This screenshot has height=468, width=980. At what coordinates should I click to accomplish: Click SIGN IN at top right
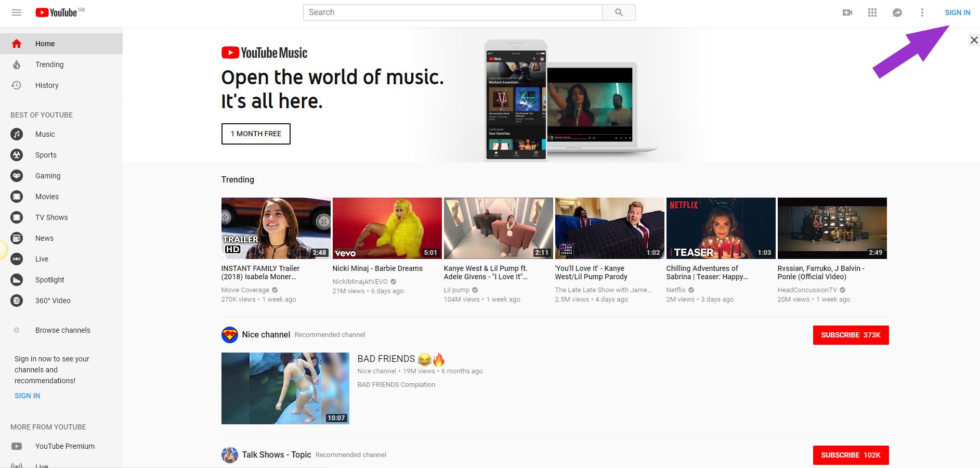(958, 12)
